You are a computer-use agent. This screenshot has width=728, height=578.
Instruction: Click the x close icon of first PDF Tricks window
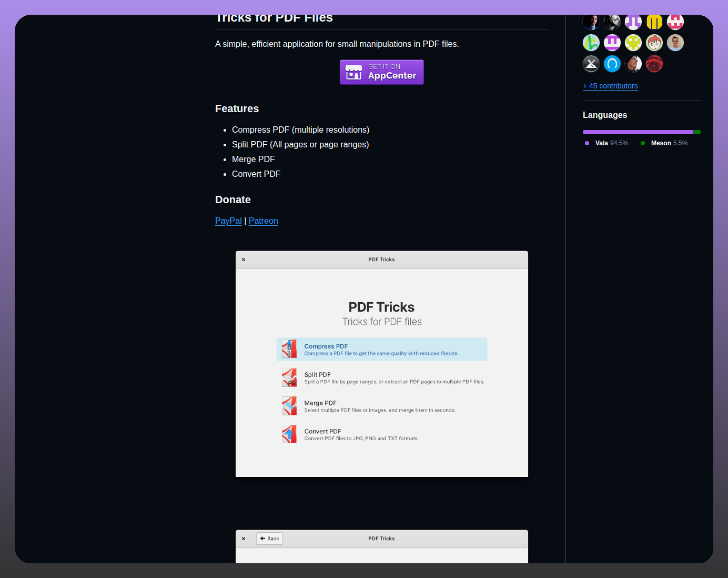(244, 260)
